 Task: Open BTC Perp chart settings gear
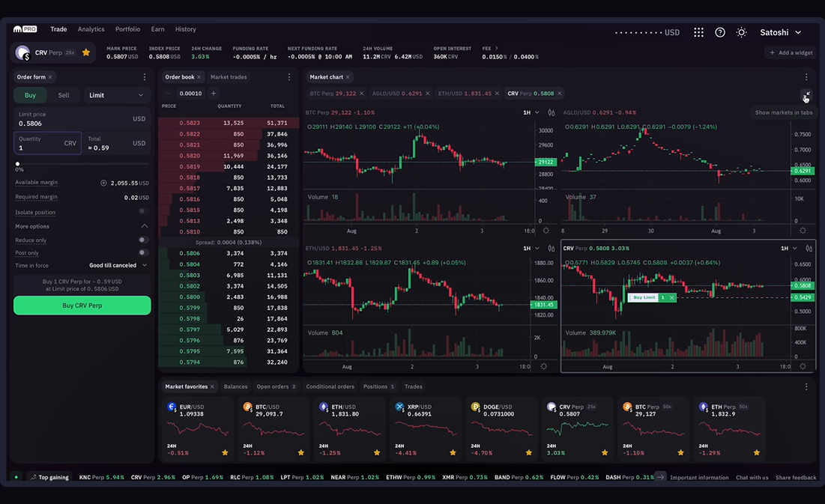pyautogui.click(x=546, y=231)
